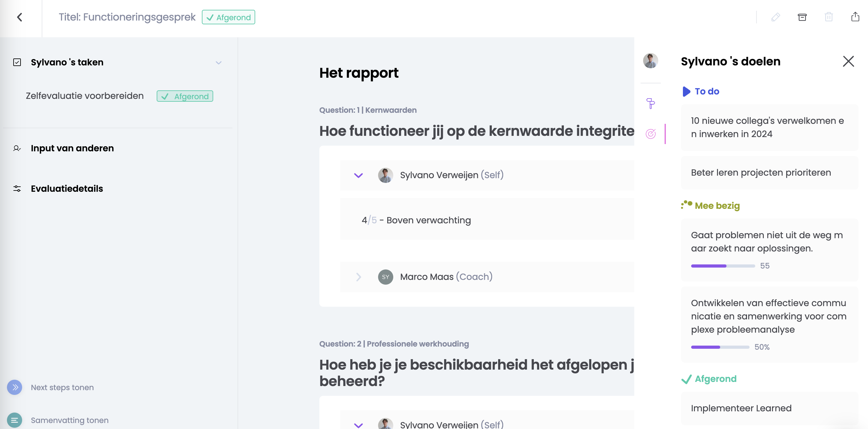
Task: Open Evaluatiedetails section
Action: pos(67,189)
